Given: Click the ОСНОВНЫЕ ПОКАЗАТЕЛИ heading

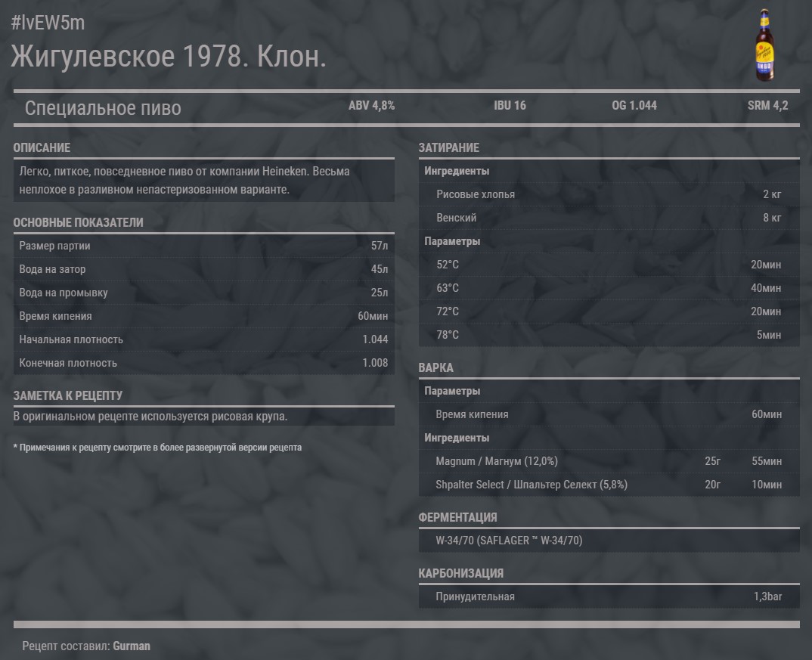Looking at the screenshot, I should (x=78, y=222).
